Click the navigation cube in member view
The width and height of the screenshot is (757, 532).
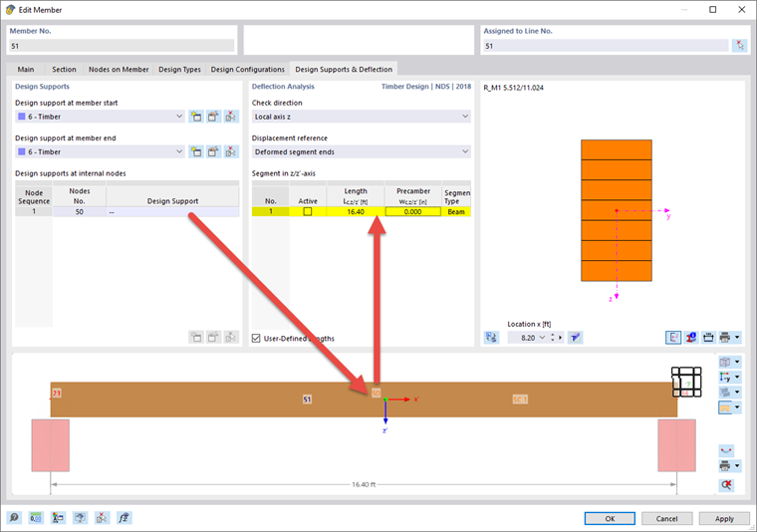pos(686,382)
